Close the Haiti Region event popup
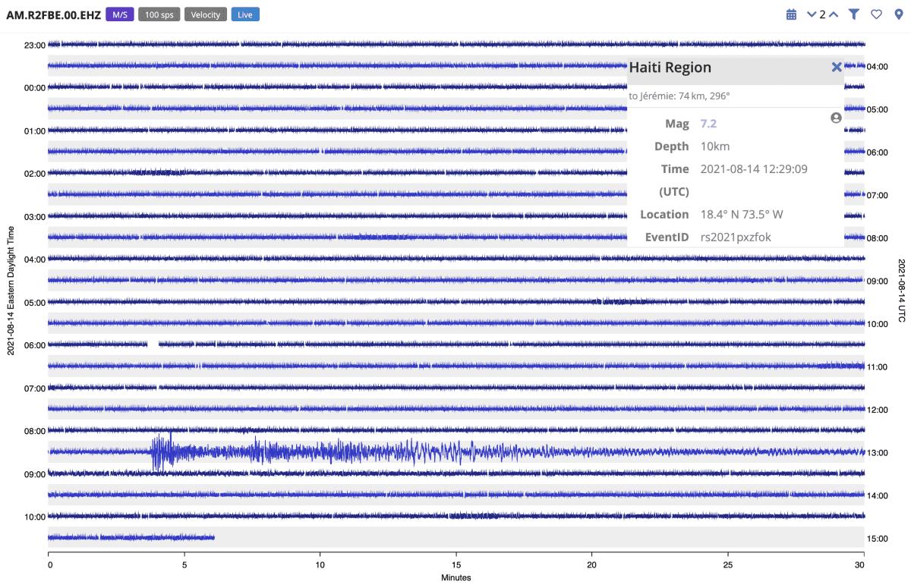 [x=837, y=67]
